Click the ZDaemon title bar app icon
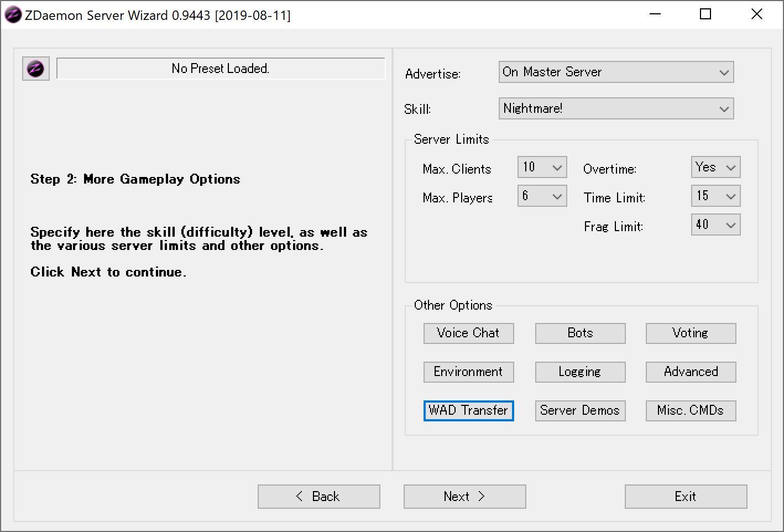Image resolution: width=784 pixels, height=532 pixels. [12, 15]
